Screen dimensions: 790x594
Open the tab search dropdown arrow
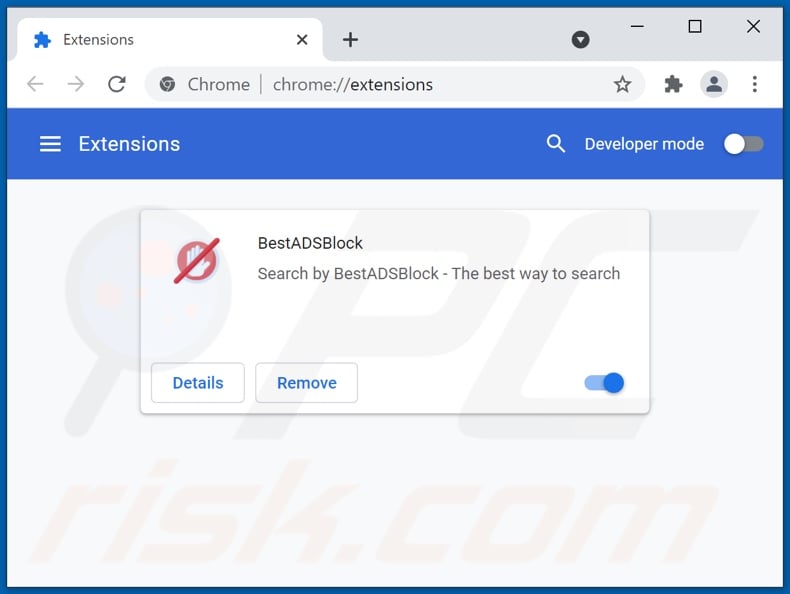(580, 39)
